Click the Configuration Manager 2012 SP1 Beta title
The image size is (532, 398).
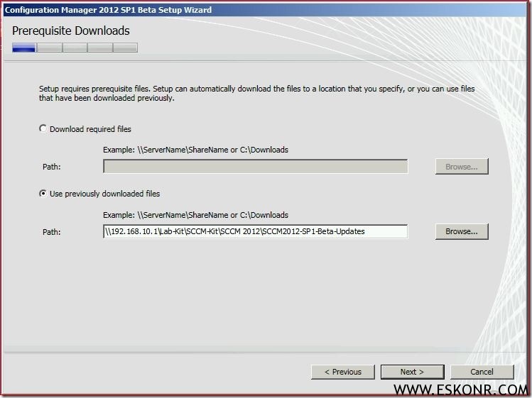click(108, 10)
